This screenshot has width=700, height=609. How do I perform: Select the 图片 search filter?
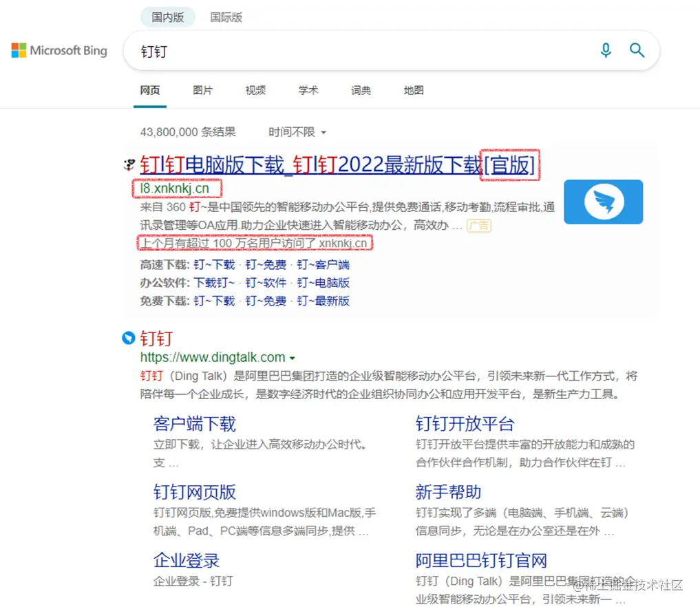(x=202, y=90)
